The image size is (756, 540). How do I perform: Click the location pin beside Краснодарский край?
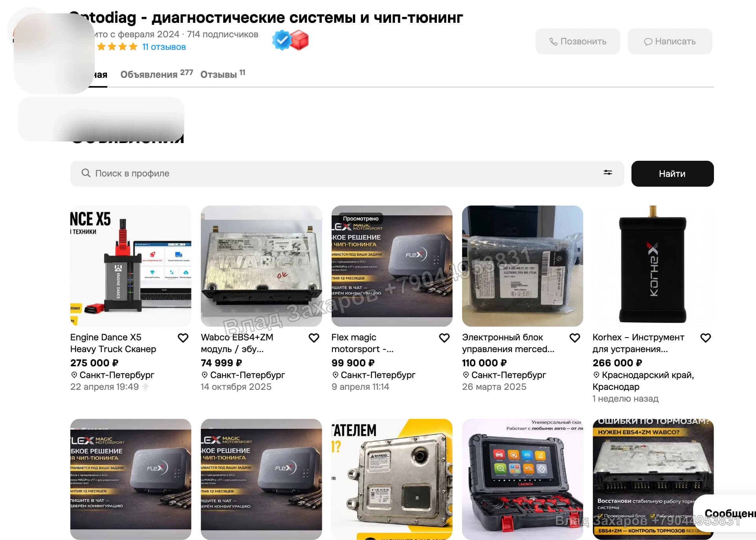click(x=596, y=375)
